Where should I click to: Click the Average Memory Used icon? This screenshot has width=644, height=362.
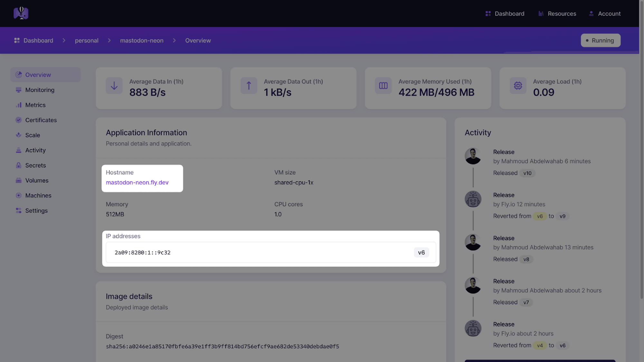tap(383, 86)
